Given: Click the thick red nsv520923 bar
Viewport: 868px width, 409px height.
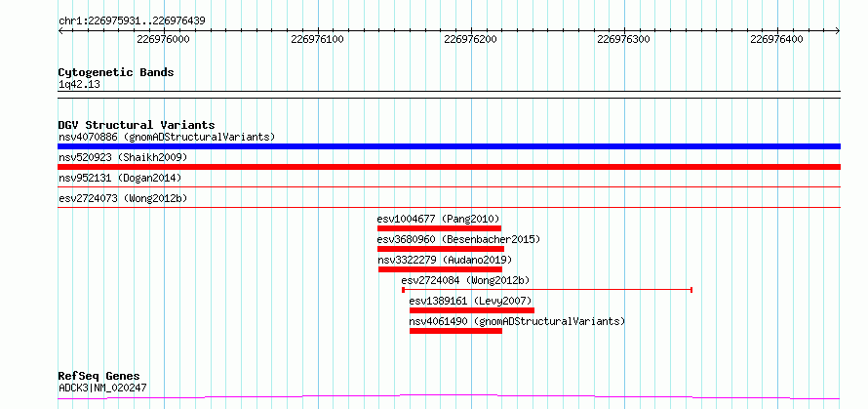Looking at the screenshot, I should click(x=449, y=167).
